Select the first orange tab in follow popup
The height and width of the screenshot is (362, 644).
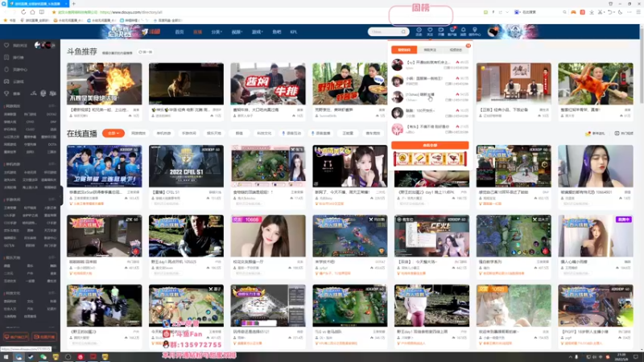click(x=404, y=50)
